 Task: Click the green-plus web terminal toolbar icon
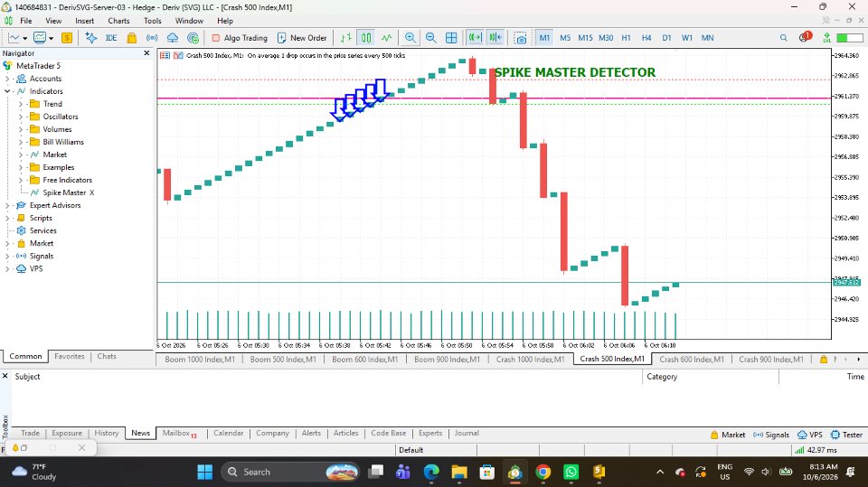[193, 38]
